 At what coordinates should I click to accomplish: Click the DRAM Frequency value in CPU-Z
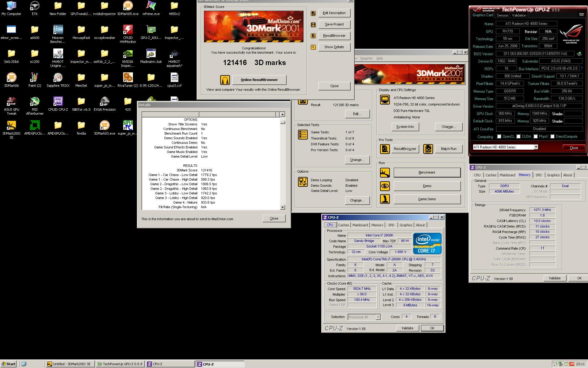click(x=542, y=210)
